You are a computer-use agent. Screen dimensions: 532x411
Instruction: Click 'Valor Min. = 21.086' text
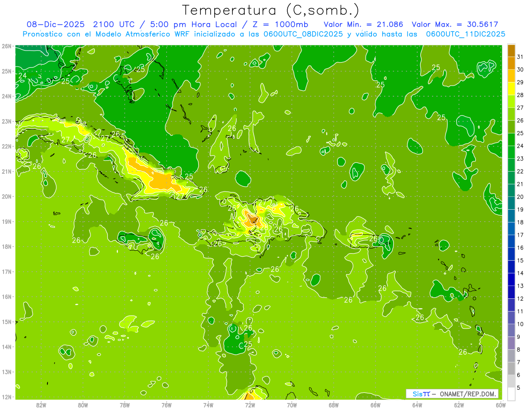[x=364, y=24]
